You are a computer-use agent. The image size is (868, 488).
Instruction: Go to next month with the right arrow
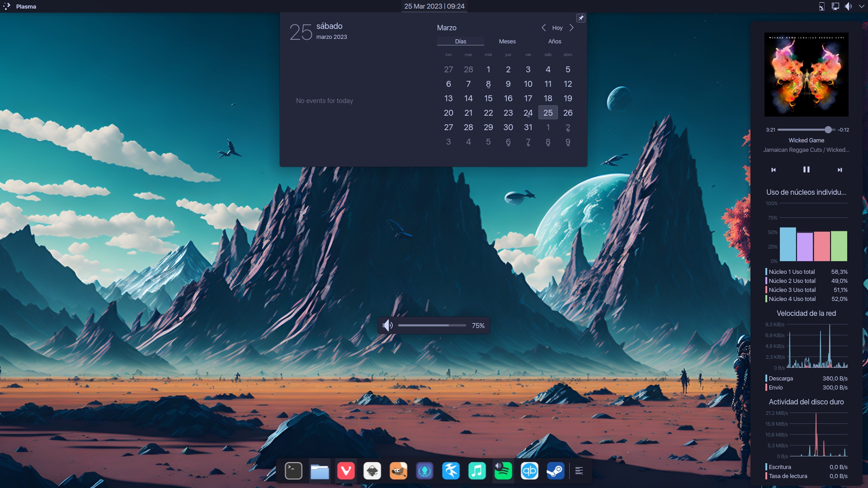click(x=571, y=28)
